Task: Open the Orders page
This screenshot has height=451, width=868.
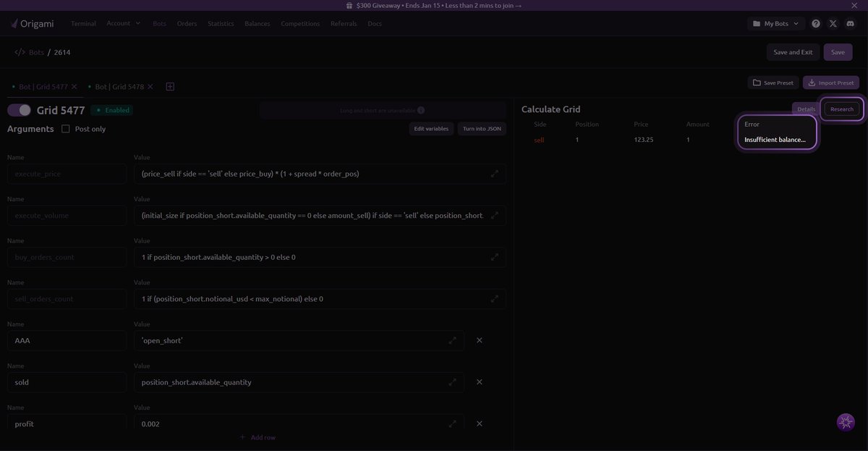Action: coord(187,23)
